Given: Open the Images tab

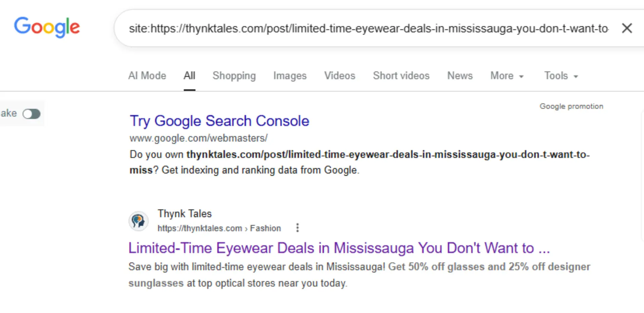Looking at the screenshot, I should (x=290, y=76).
